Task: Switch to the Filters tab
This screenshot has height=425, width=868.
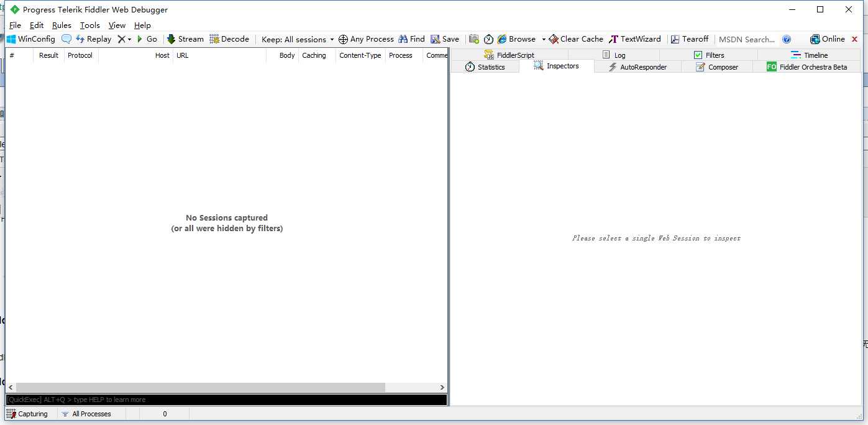Action: pyautogui.click(x=709, y=55)
